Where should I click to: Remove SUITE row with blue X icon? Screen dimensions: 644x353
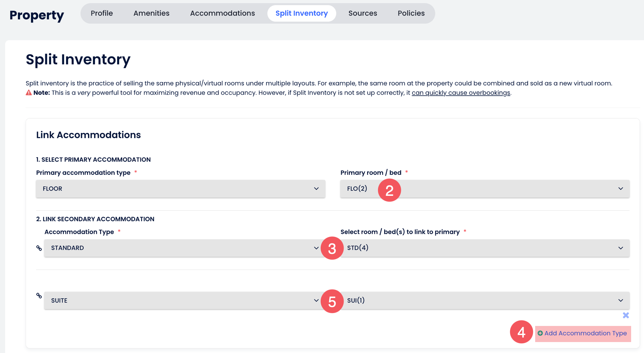626,315
